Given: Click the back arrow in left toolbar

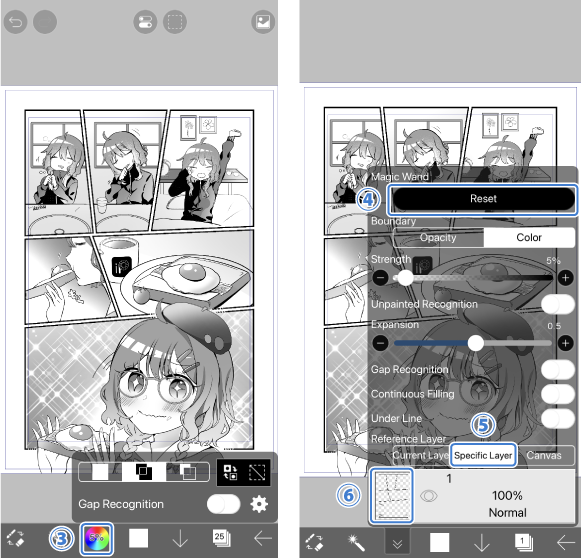Looking at the screenshot, I should click(263, 538).
